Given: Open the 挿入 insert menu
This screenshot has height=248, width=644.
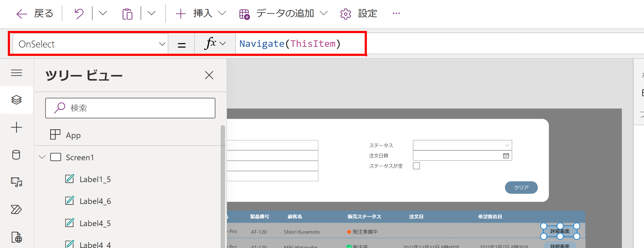Looking at the screenshot, I should pos(200,13).
